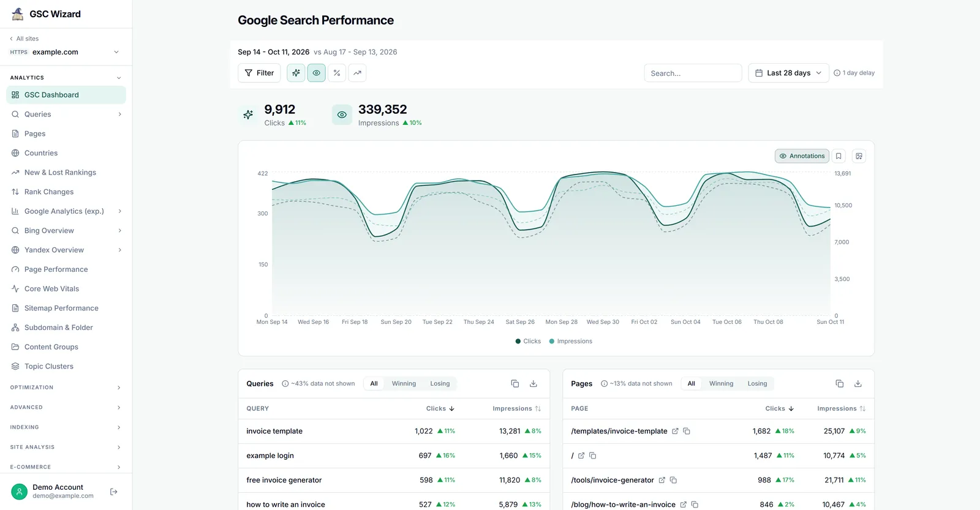Screen dimensions: 980x510
Task: Copy the /templates/invoice-template URL
Action: pyautogui.click(x=687, y=431)
